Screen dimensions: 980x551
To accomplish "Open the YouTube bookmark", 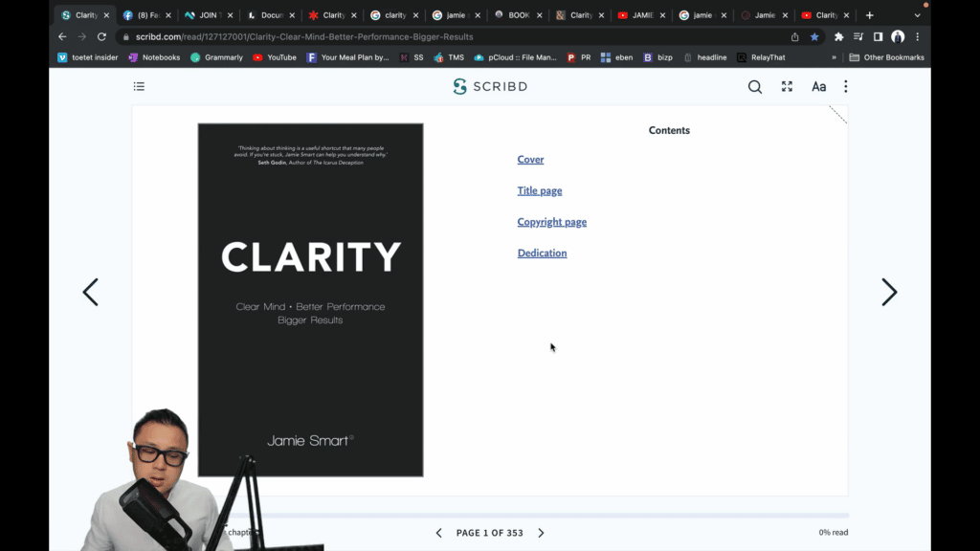I will pyautogui.click(x=275, y=57).
